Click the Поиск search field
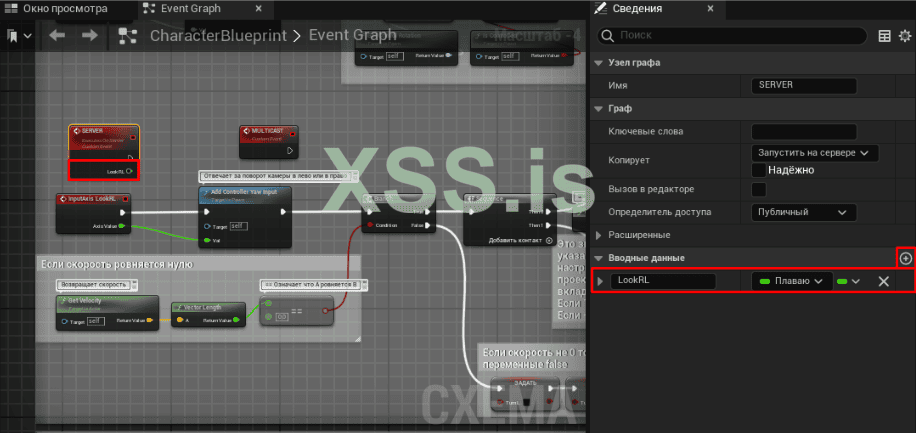This screenshot has width=916, height=433. (x=731, y=36)
